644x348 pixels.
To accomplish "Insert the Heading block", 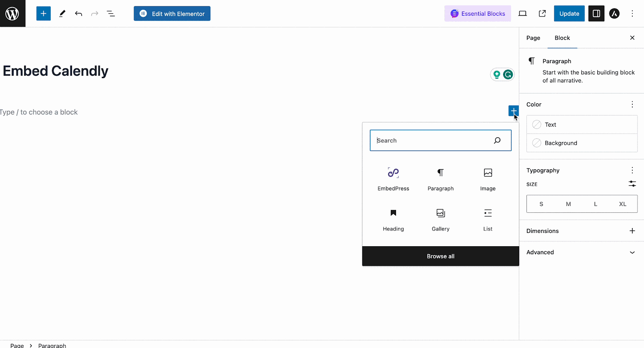I will pyautogui.click(x=393, y=219).
